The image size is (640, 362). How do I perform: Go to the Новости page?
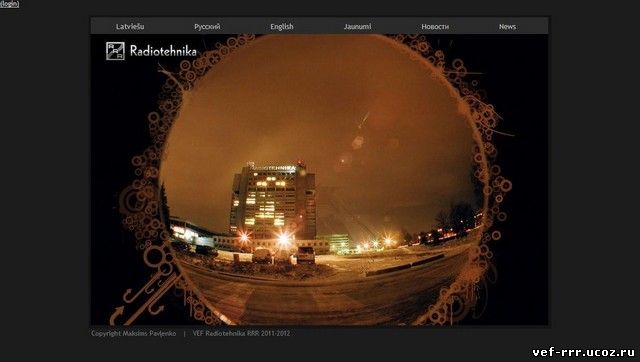pyautogui.click(x=435, y=27)
